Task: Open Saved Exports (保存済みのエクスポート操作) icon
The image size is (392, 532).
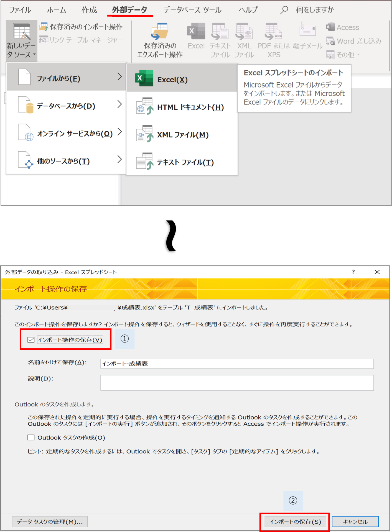Action: pos(160,31)
